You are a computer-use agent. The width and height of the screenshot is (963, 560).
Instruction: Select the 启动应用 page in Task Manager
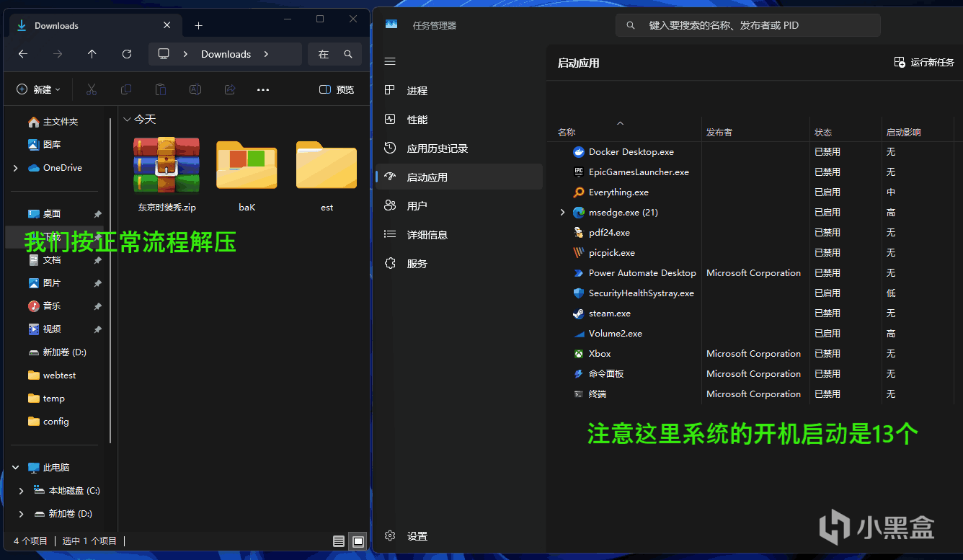459,177
